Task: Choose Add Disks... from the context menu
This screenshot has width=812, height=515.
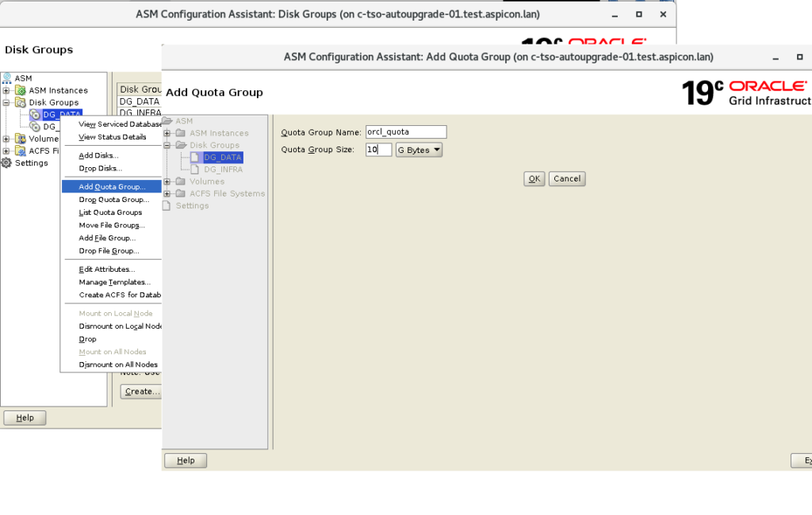Action: pyautogui.click(x=112, y=155)
